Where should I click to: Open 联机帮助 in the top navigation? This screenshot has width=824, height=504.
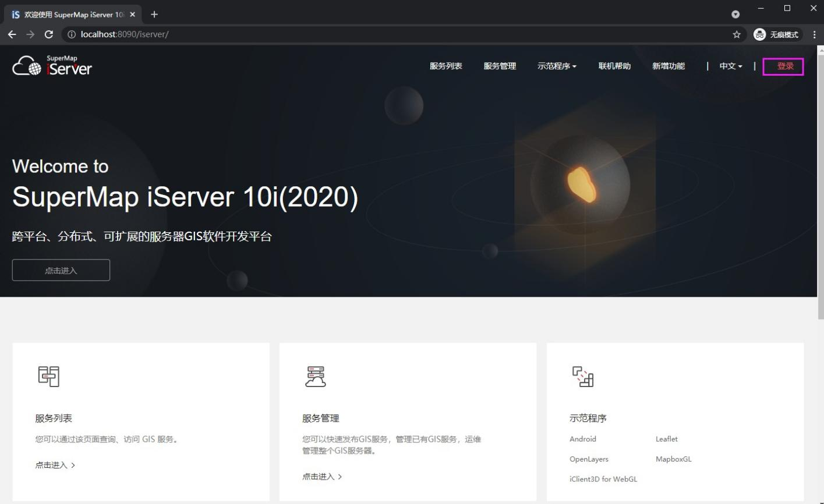coord(614,66)
